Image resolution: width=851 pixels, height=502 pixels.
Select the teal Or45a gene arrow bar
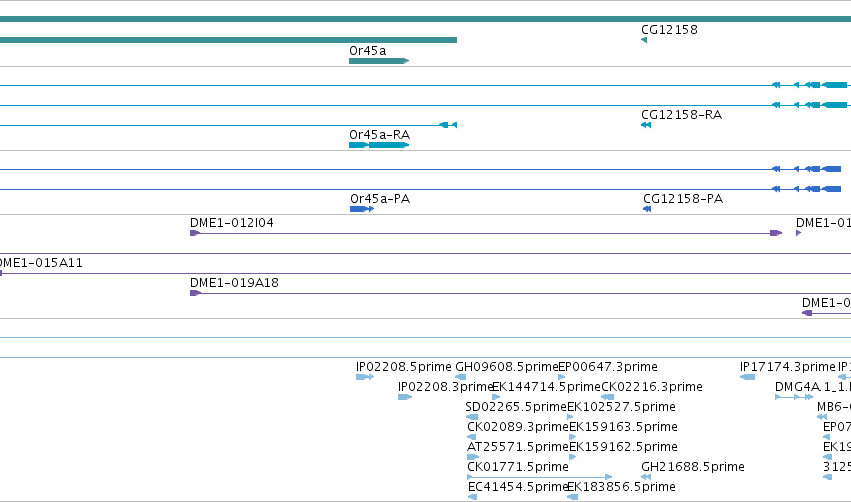click(379, 61)
